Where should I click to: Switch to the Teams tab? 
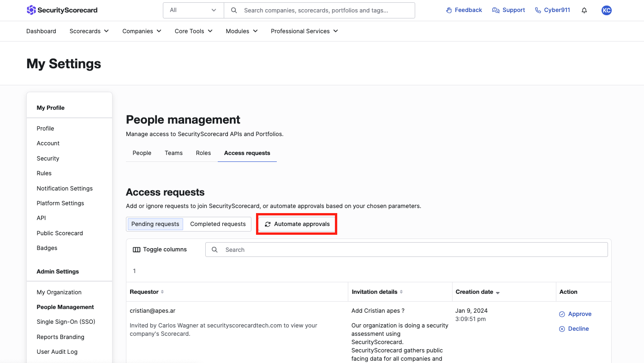tap(174, 153)
